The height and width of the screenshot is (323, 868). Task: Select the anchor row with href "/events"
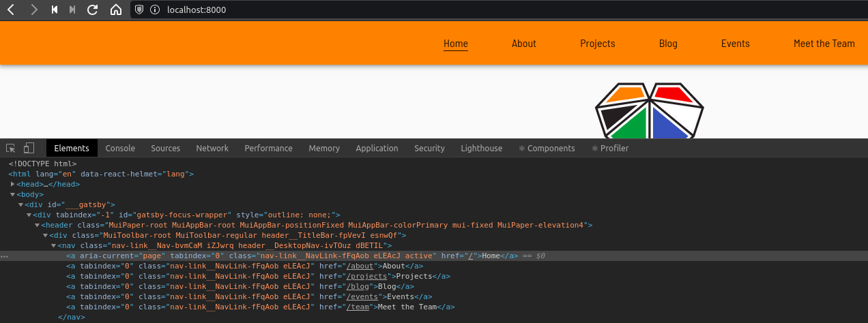(249, 296)
